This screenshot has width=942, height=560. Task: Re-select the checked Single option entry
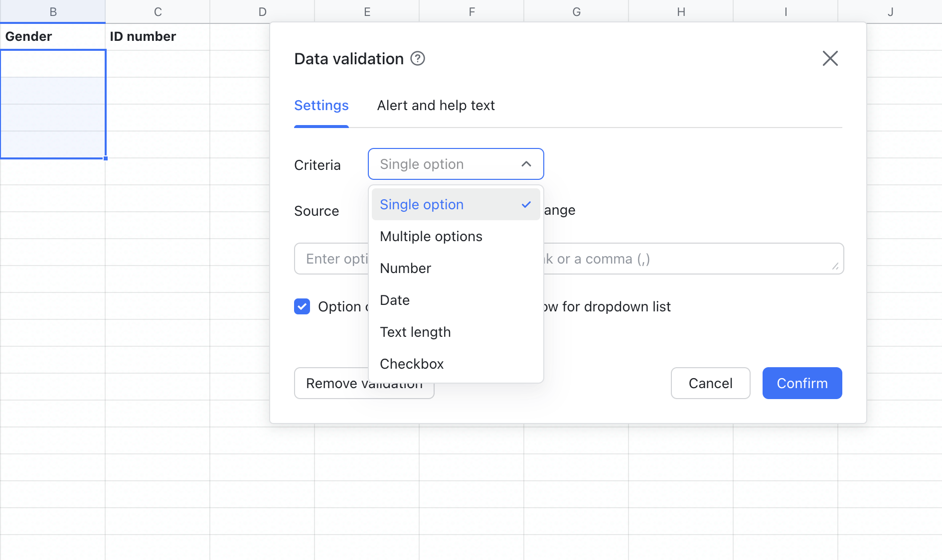421,204
